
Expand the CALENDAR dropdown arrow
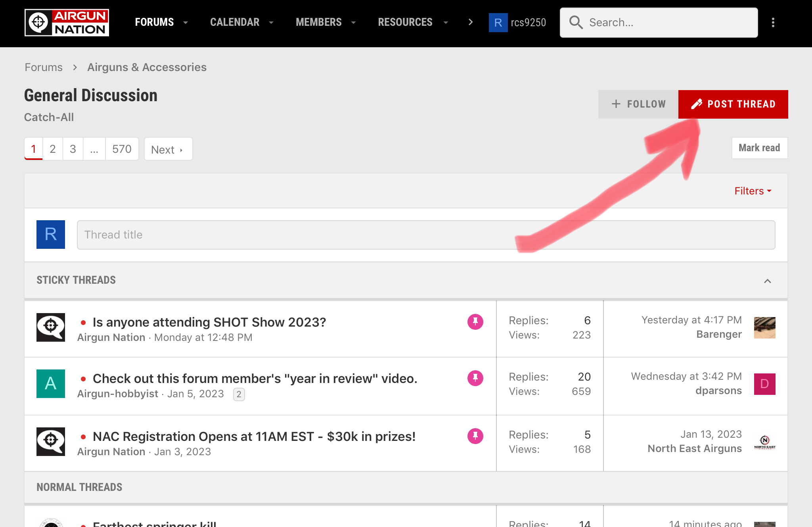(271, 23)
